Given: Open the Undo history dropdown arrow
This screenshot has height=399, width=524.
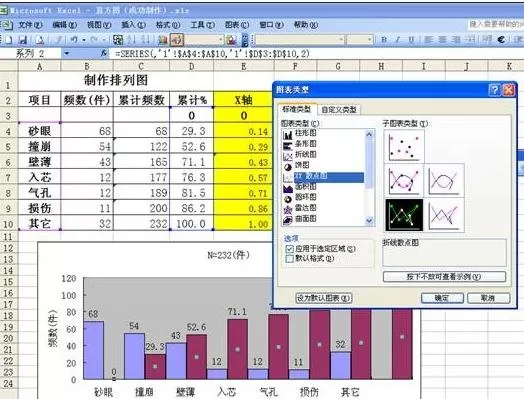Looking at the screenshot, I should [84, 40].
